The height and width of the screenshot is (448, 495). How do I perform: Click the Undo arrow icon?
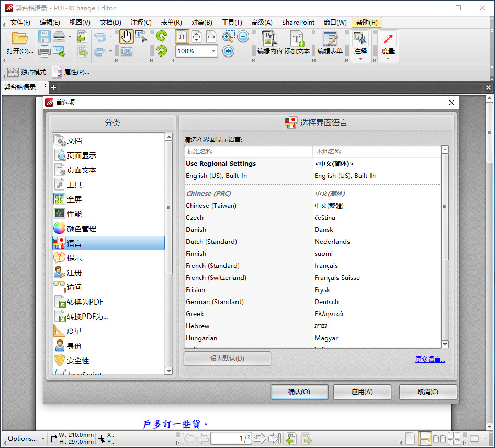pos(100,37)
